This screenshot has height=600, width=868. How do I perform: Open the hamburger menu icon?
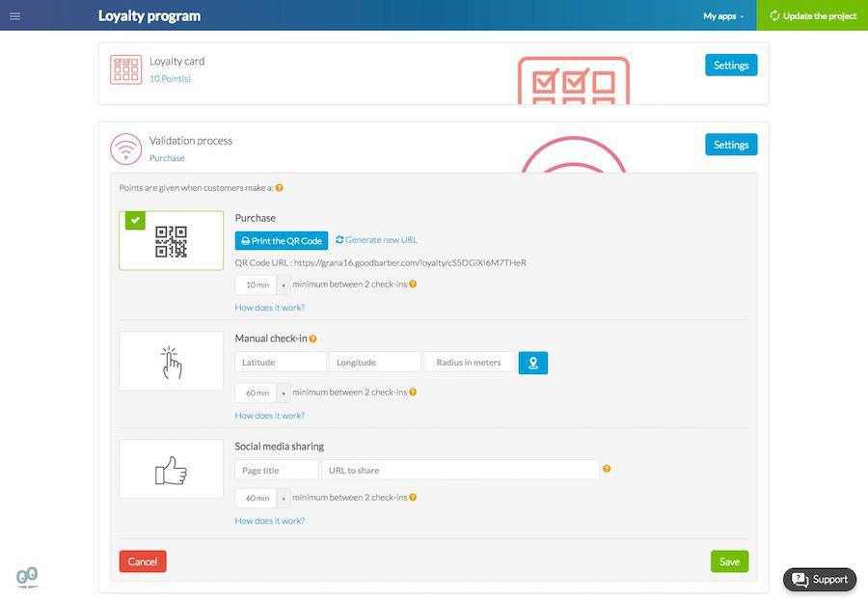pyautogui.click(x=14, y=15)
